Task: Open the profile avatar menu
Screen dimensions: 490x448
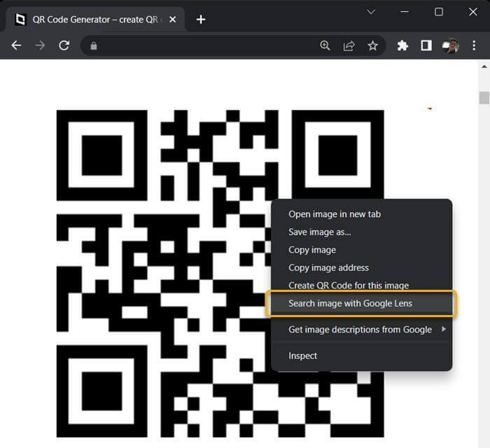Action: point(450,45)
